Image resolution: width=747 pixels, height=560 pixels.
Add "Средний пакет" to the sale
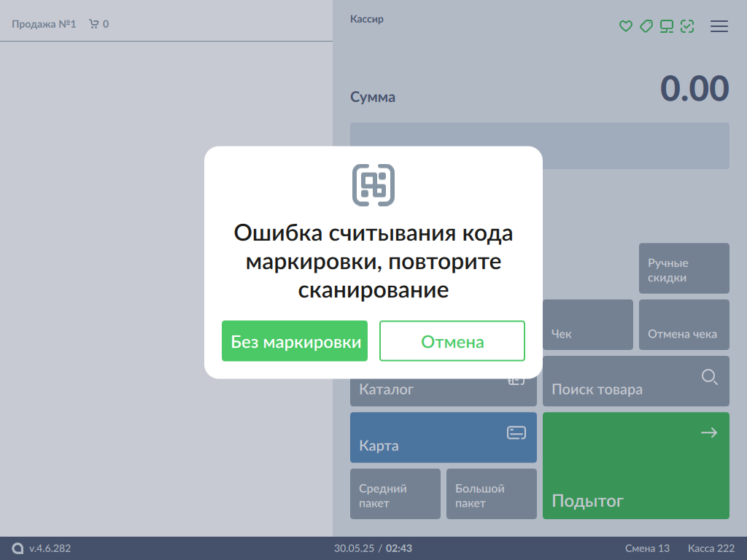pyautogui.click(x=395, y=494)
